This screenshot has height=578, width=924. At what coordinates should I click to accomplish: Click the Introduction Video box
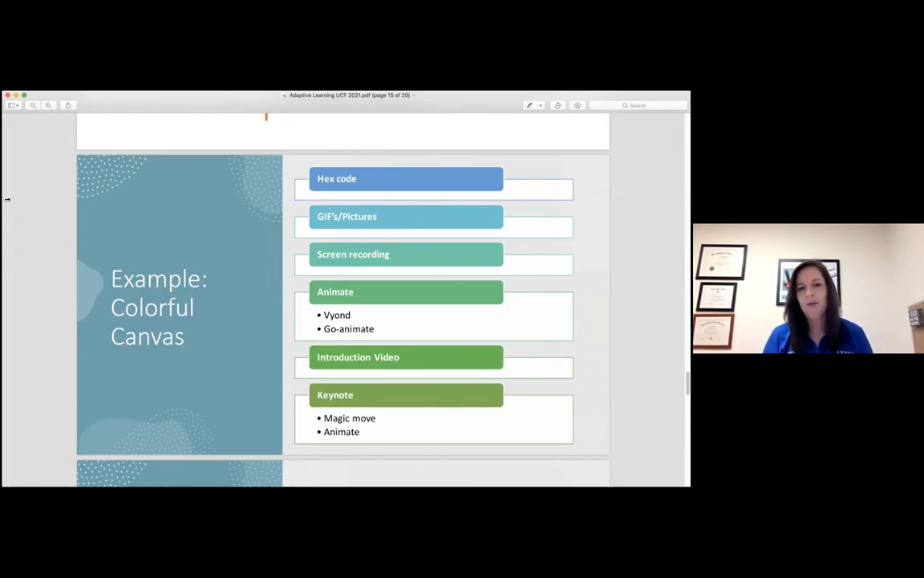point(406,357)
